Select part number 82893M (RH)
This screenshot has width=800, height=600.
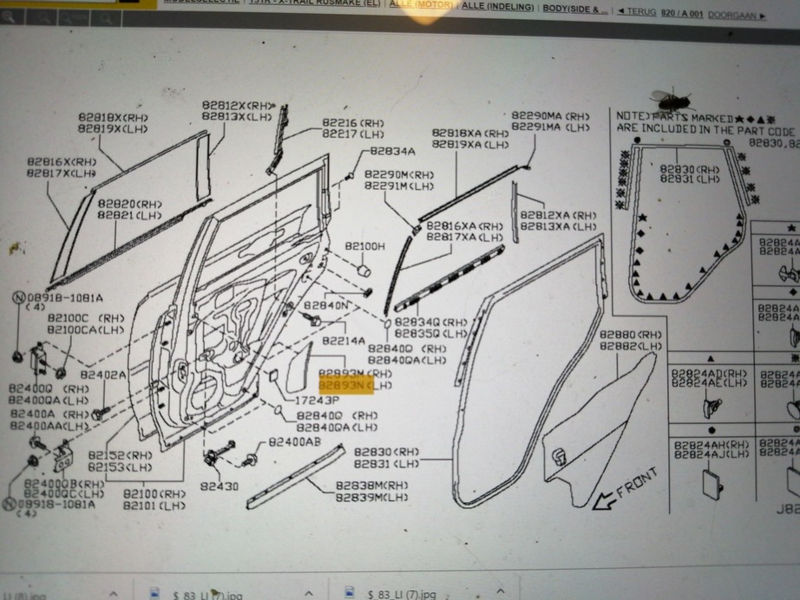coord(356,374)
